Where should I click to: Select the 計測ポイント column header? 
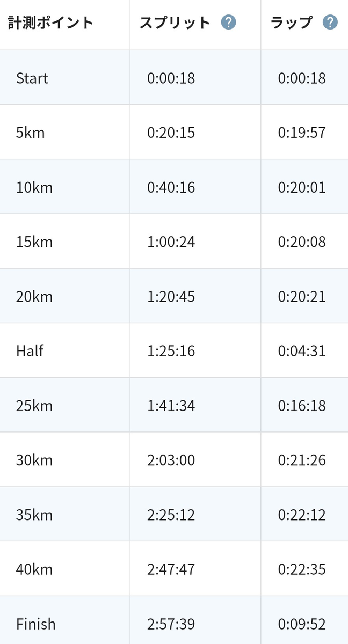click(x=51, y=23)
